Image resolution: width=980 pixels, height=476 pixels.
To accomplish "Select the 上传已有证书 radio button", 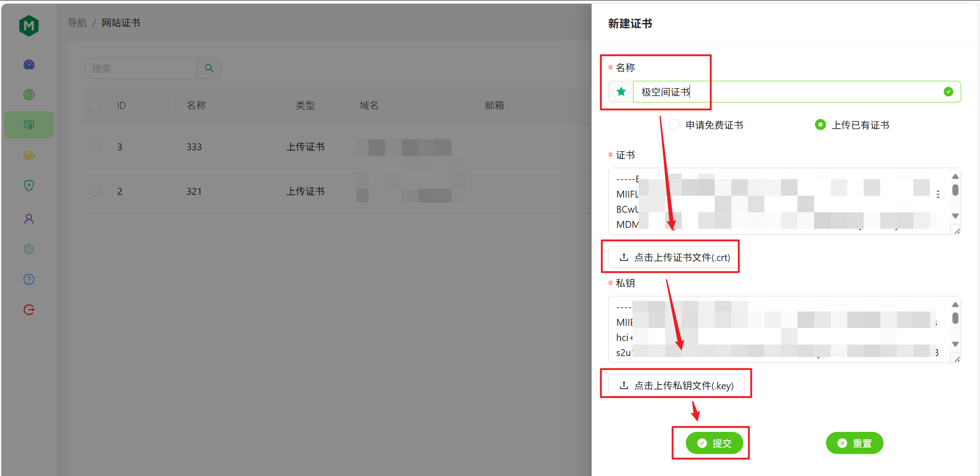I will click(x=820, y=125).
